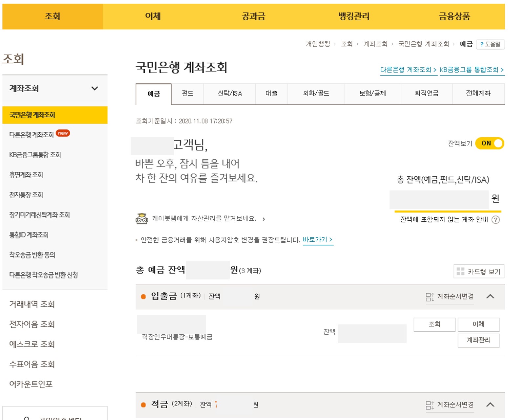This screenshot has width=508, height=420.
Task: Switch to 카드형 보기 view
Action: 479,272
